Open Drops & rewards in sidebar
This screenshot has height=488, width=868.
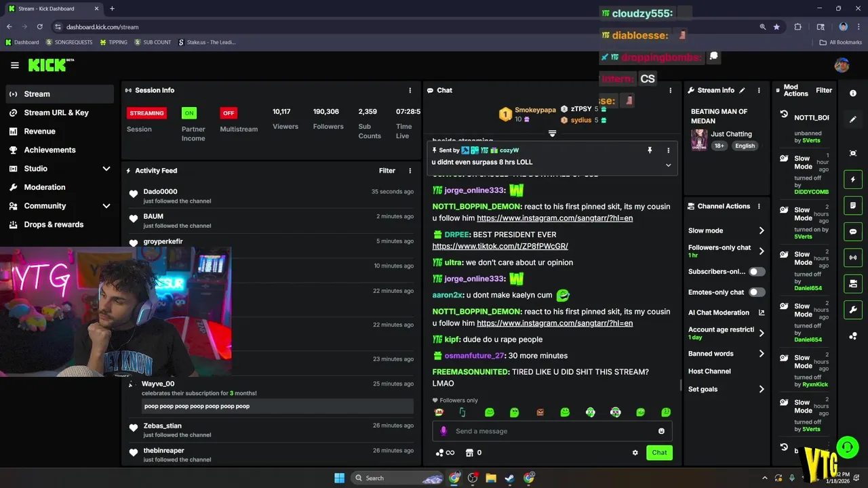tap(59, 224)
